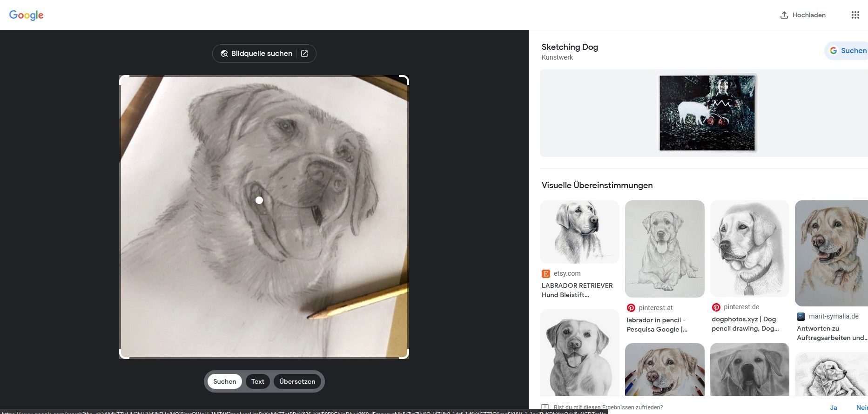Answer Ja to the results feedback
The width and height of the screenshot is (868, 414).
coord(833,407)
